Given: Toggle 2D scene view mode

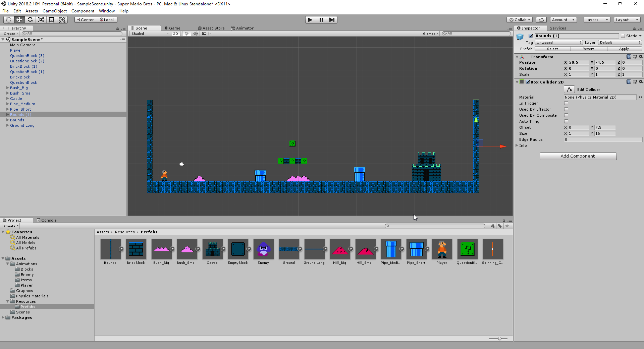Looking at the screenshot, I should coord(176,34).
